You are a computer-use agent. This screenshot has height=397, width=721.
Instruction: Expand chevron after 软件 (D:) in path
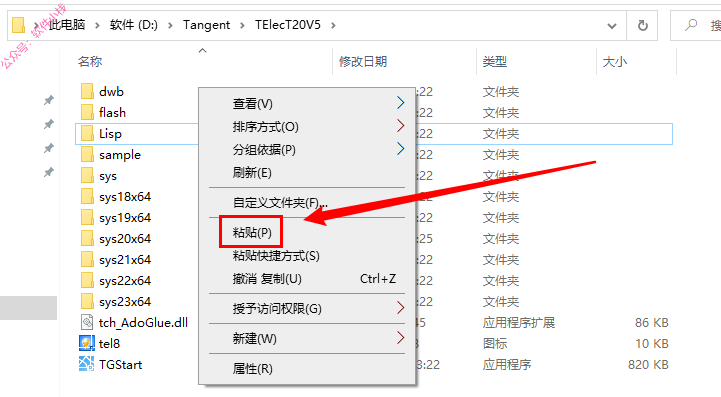(x=170, y=25)
